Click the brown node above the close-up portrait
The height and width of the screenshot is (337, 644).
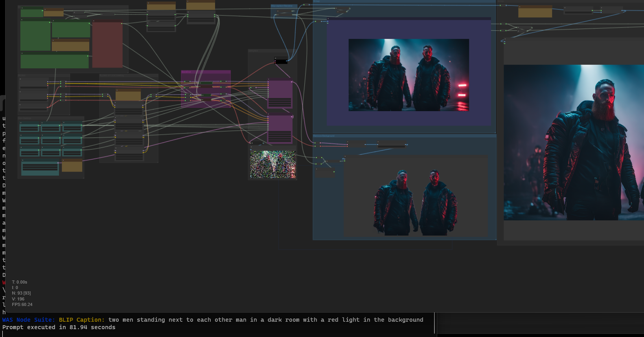[535, 12]
